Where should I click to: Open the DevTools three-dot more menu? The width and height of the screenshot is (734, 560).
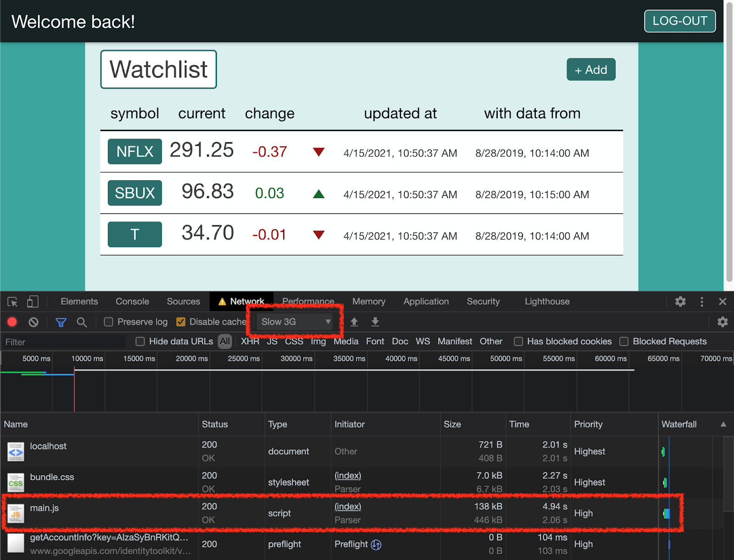[x=701, y=301]
